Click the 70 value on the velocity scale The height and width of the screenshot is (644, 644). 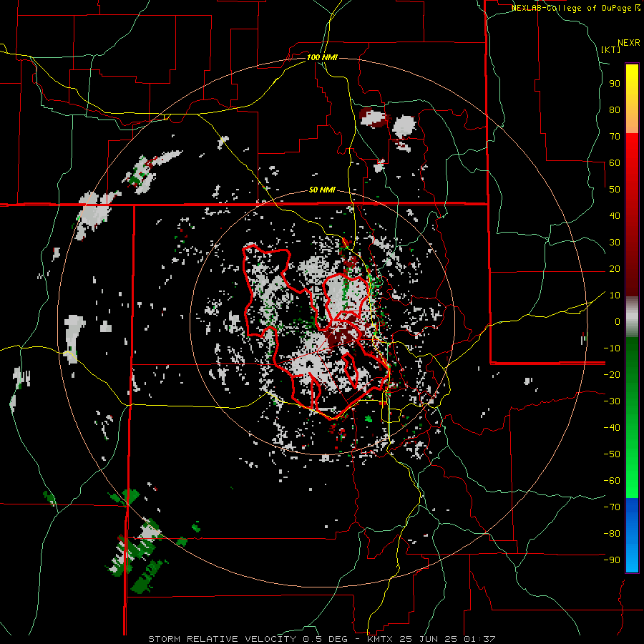click(615, 137)
